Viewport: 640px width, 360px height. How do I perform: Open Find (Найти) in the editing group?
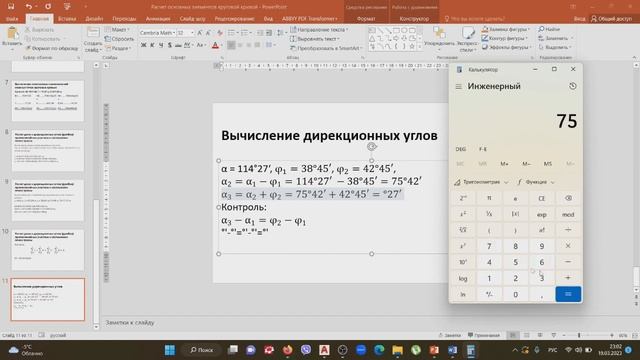[x=549, y=29]
